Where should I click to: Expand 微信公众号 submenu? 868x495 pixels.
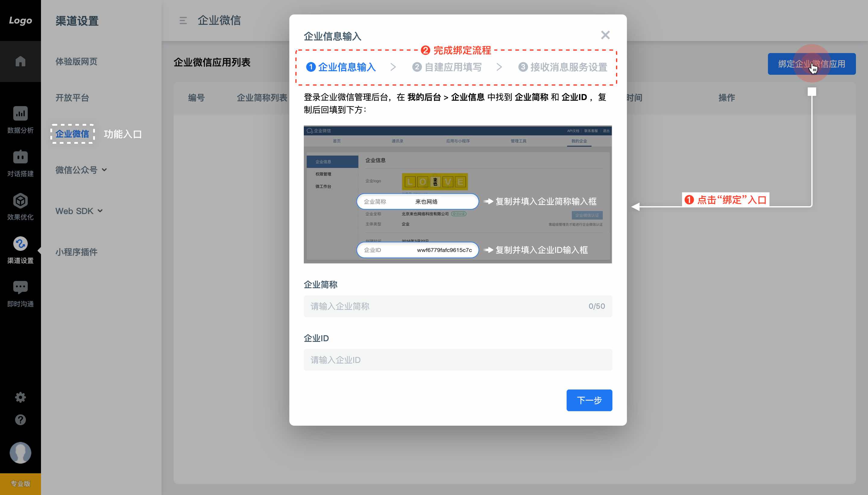(x=81, y=170)
